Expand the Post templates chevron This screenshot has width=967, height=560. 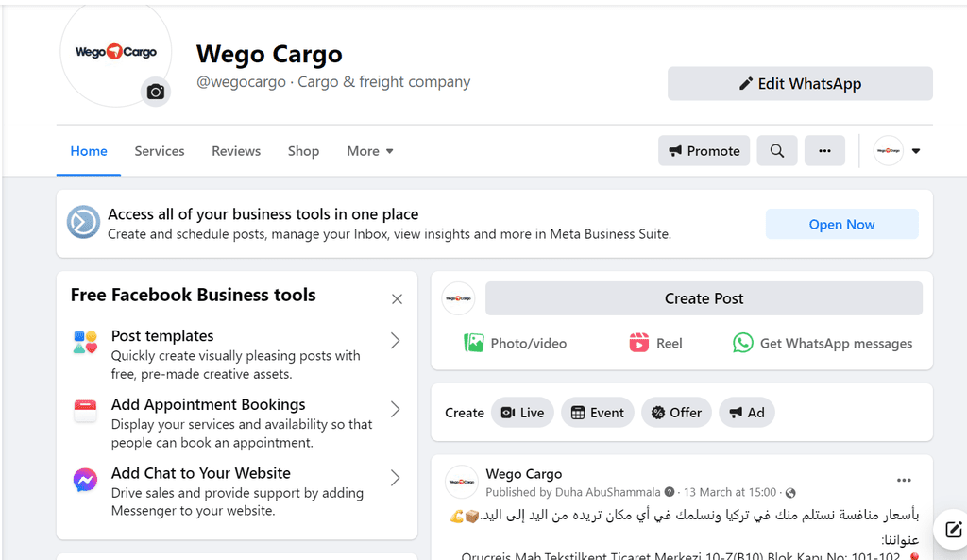pyautogui.click(x=396, y=341)
